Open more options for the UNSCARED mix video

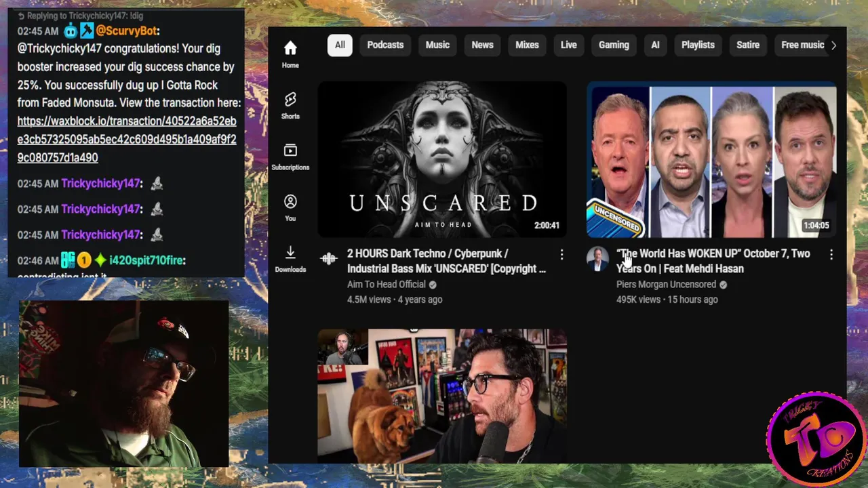561,254
